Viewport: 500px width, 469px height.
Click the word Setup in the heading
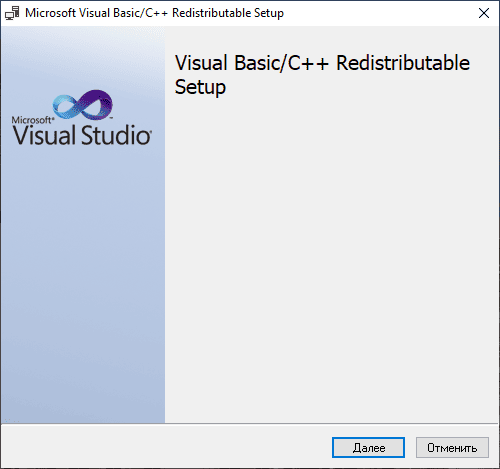pos(200,87)
